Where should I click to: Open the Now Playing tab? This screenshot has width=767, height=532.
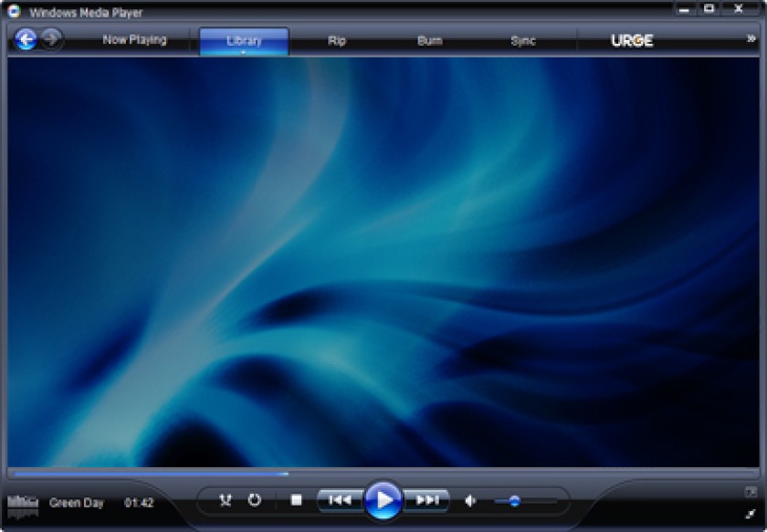[134, 40]
